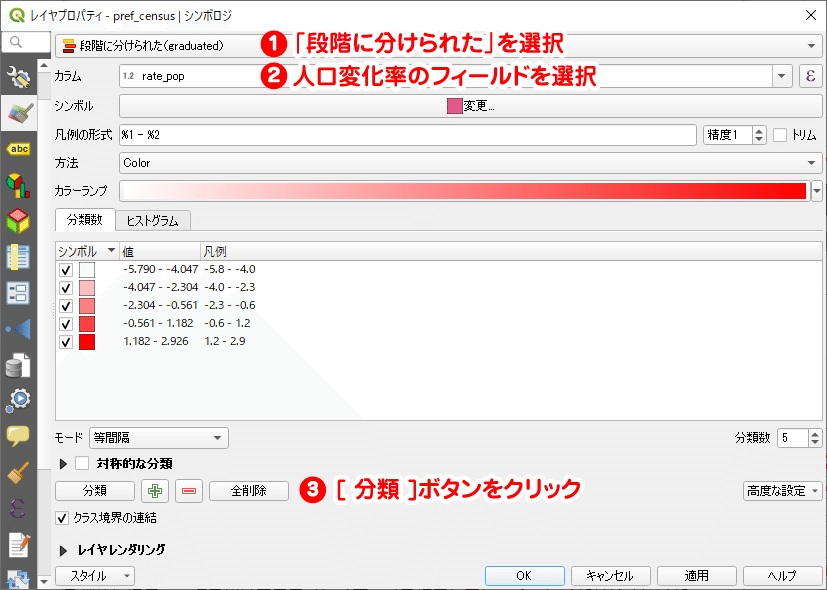Click the キャンセル button
Image resolution: width=827 pixels, height=590 pixels.
(x=610, y=576)
